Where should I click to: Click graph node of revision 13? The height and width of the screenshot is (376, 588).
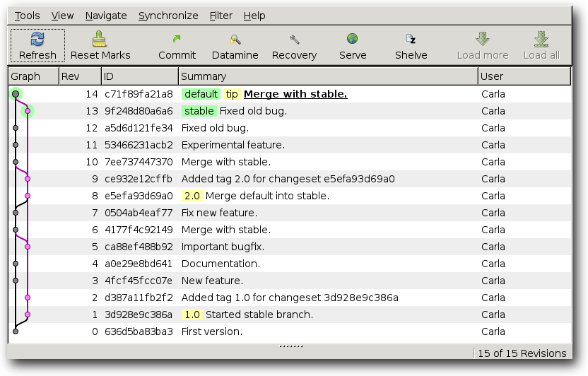[28, 111]
